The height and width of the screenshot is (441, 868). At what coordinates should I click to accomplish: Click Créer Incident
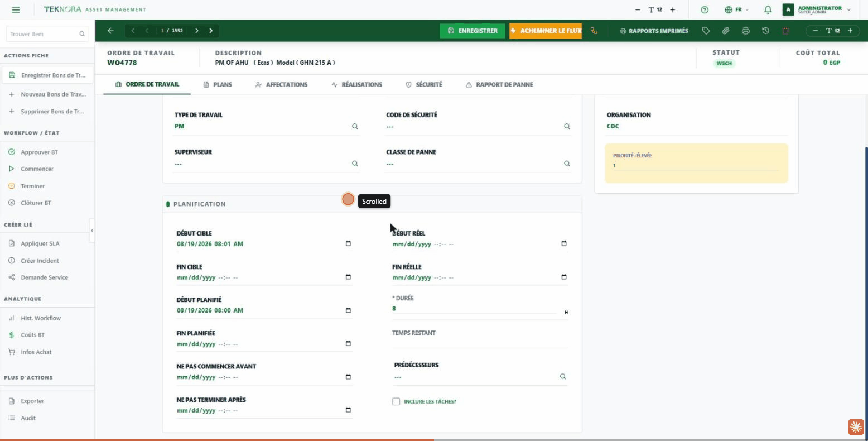[x=47, y=261]
